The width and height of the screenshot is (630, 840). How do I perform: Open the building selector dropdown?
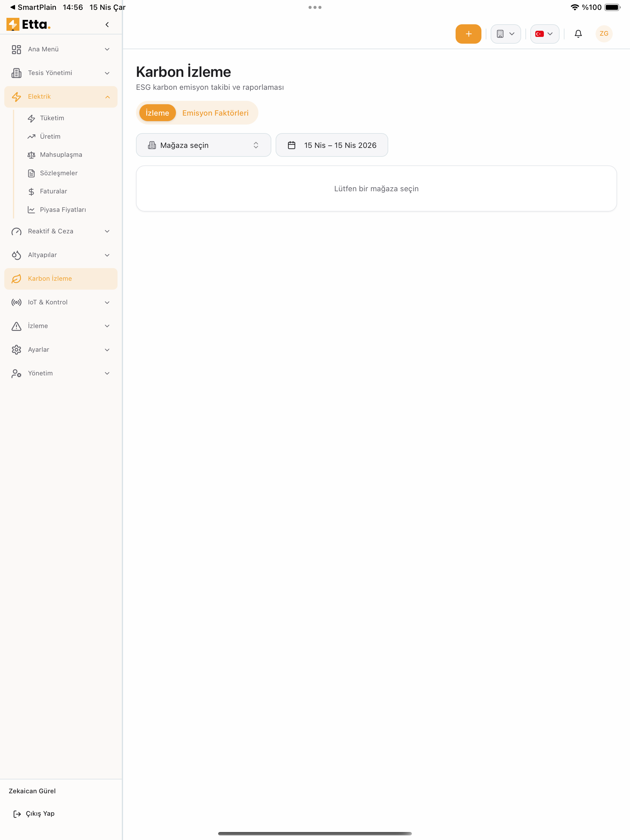[x=505, y=34]
